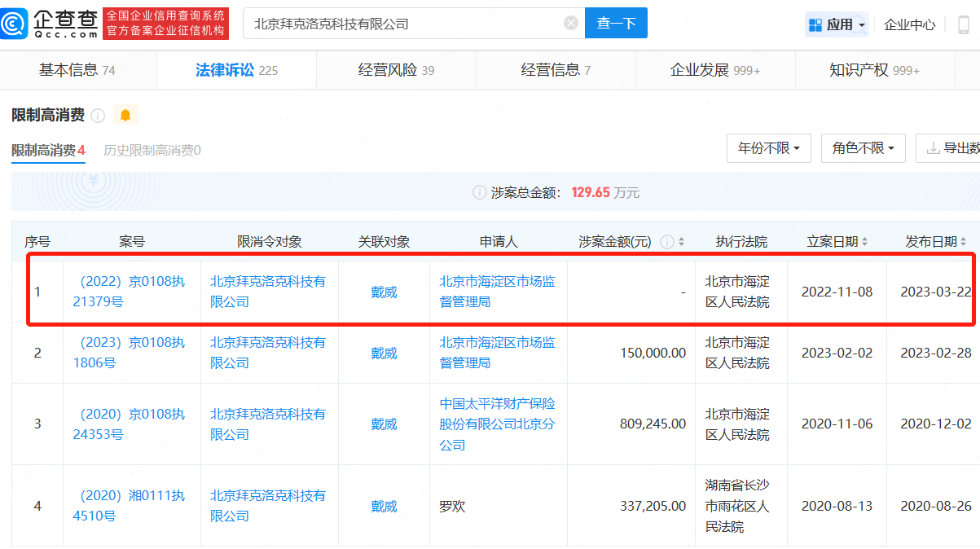
Task: Open 北京拜克洛克科技有限公司 in row 4
Action: (x=268, y=506)
